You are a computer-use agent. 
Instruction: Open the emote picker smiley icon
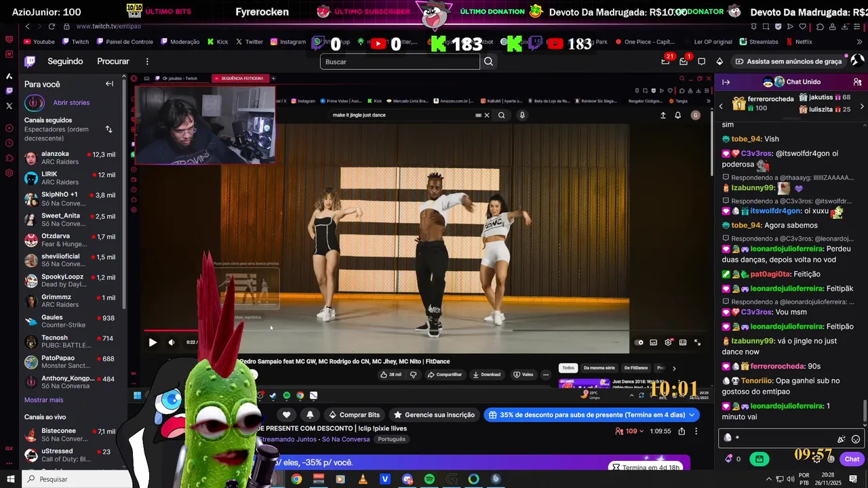coord(856,439)
